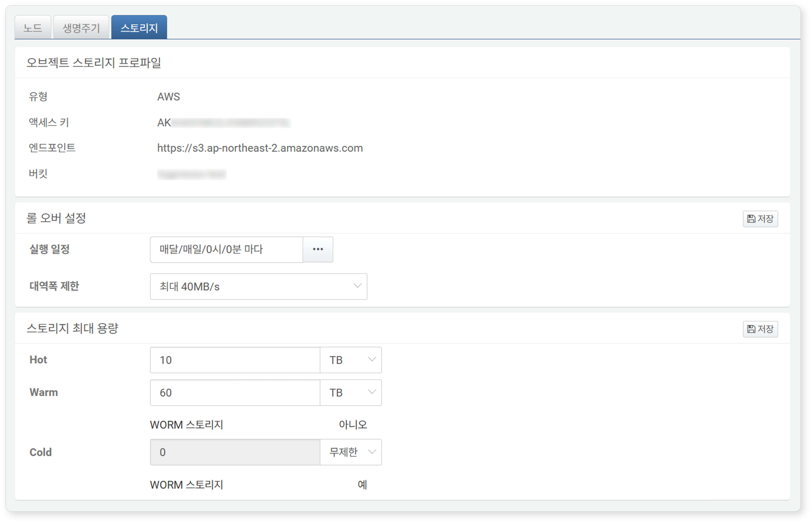Click the Cold label
The height and width of the screenshot is (523, 812).
(41, 452)
